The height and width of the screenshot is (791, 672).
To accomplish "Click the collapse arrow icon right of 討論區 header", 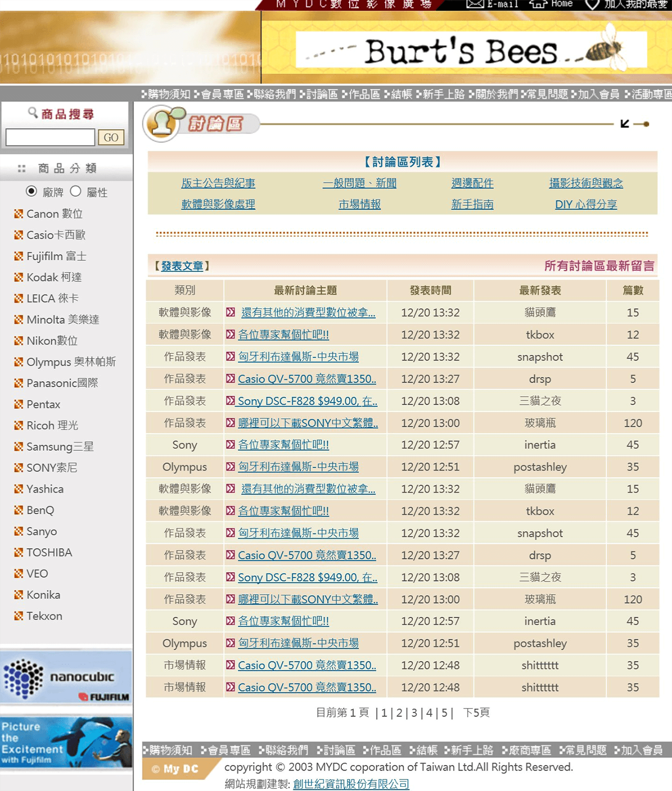I will tap(624, 124).
